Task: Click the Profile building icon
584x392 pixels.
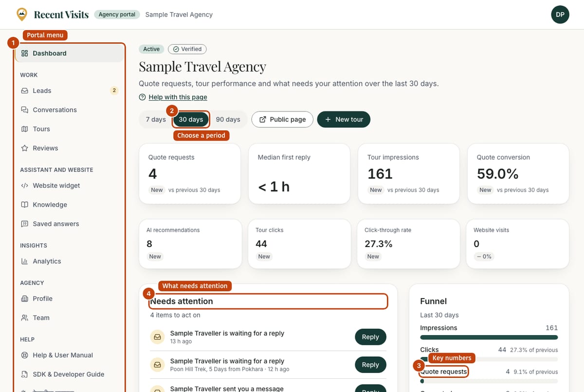Action: click(x=24, y=299)
